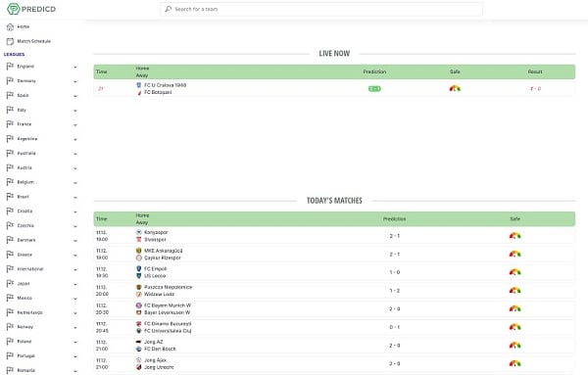Open the Match Schedule menu label
588x375 pixels.
coord(33,41)
